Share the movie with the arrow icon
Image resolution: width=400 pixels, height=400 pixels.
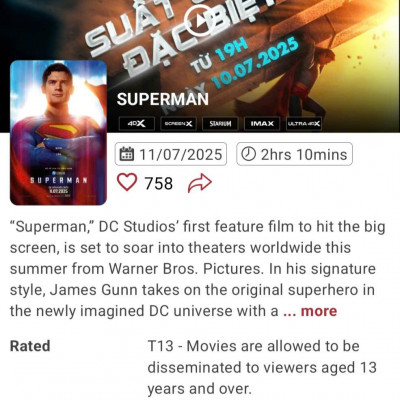tap(200, 183)
